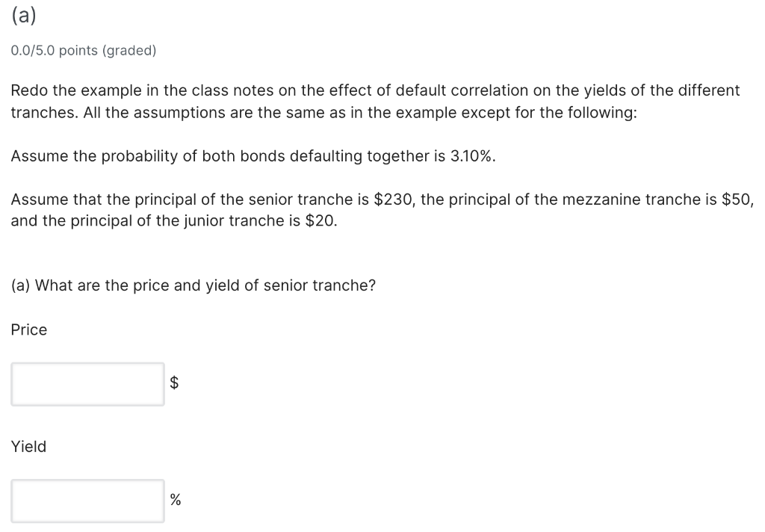Click the sentence about default correlation example
Image resolution: width=765 pixels, height=532 pixels.
coord(374,90)
